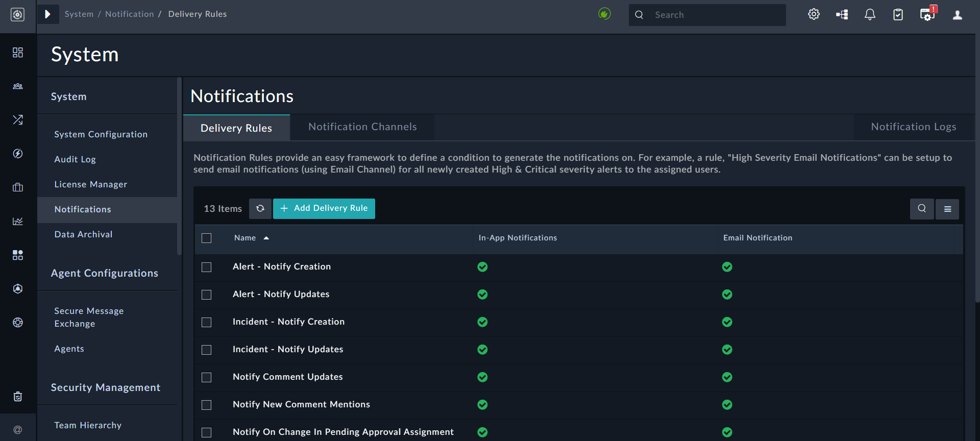The width and height of the screenshot is (980, 441).
Task: Open the lifebuoy help icon in the left sidebar
Action: 18,323
